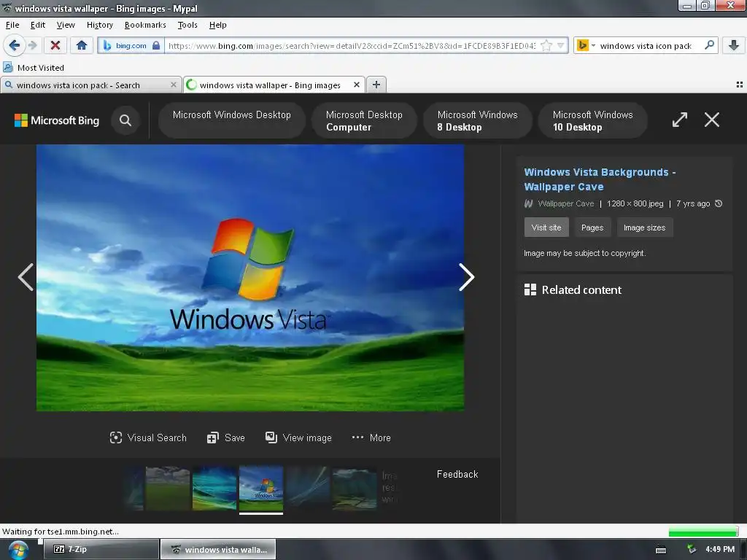Switch to 'windows vista icon pack - Search' tab

90,85
